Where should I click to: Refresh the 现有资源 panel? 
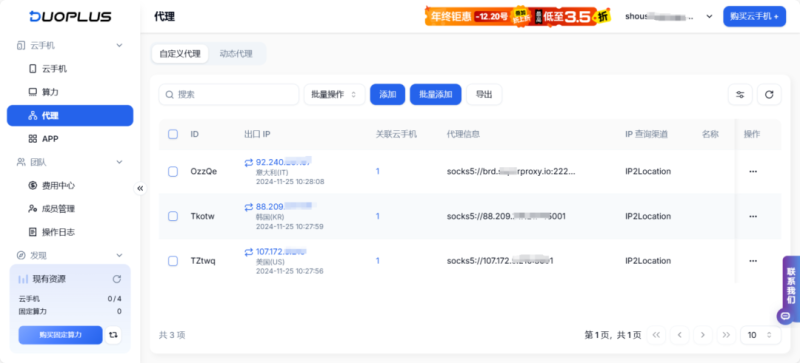(116, 279)
